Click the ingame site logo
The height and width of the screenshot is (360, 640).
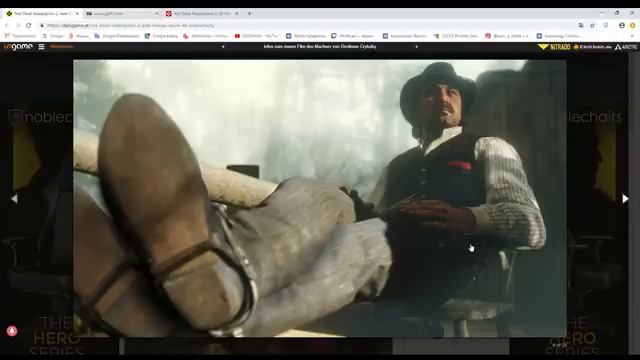point(18,47)
